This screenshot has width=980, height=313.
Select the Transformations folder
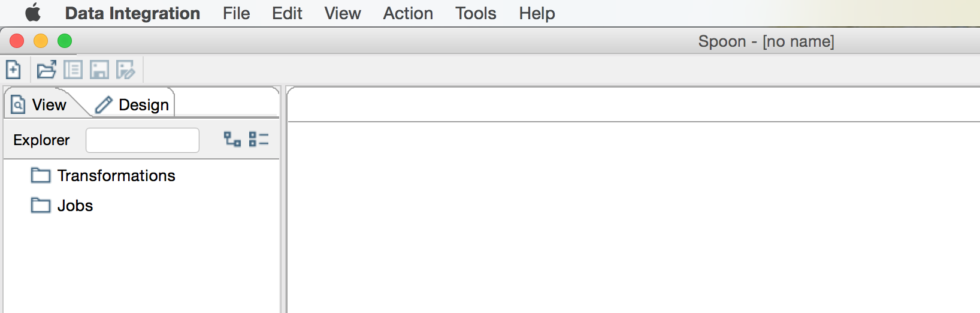116,176
